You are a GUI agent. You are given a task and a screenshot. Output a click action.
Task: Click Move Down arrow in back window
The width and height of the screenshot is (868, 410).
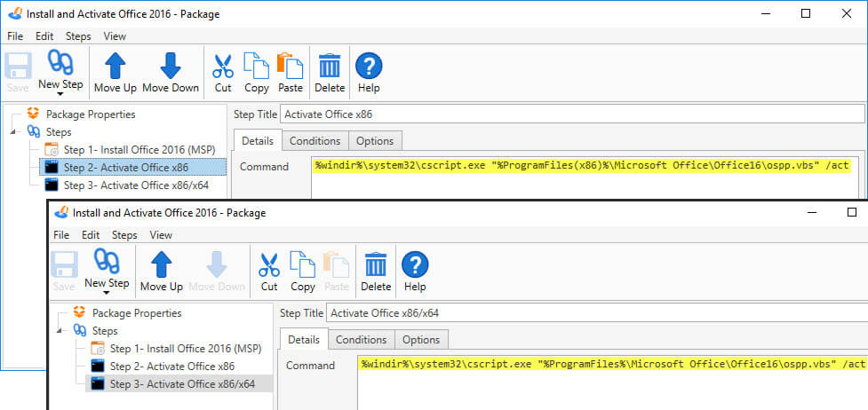point(171,67)
